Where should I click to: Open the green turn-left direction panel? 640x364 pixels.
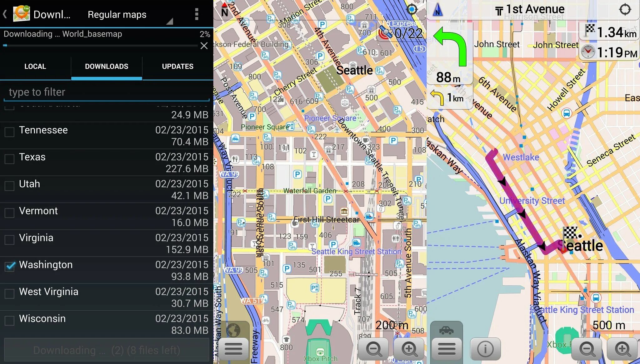pos(450,53)
